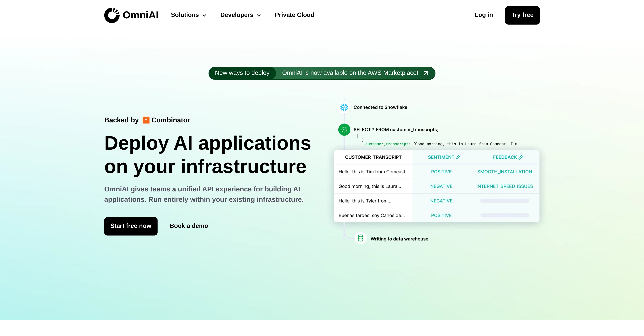This screenshot has width=644, height=336.
Task: Click the loading progress bar in Tyler's feedback cell
Action: [x=504, y=201]
